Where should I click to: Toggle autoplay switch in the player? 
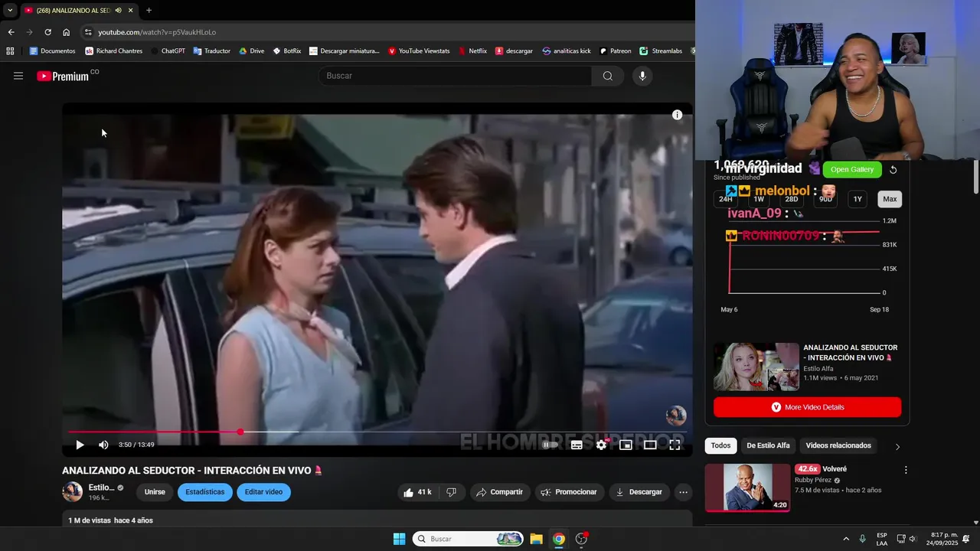pos(550,445)
